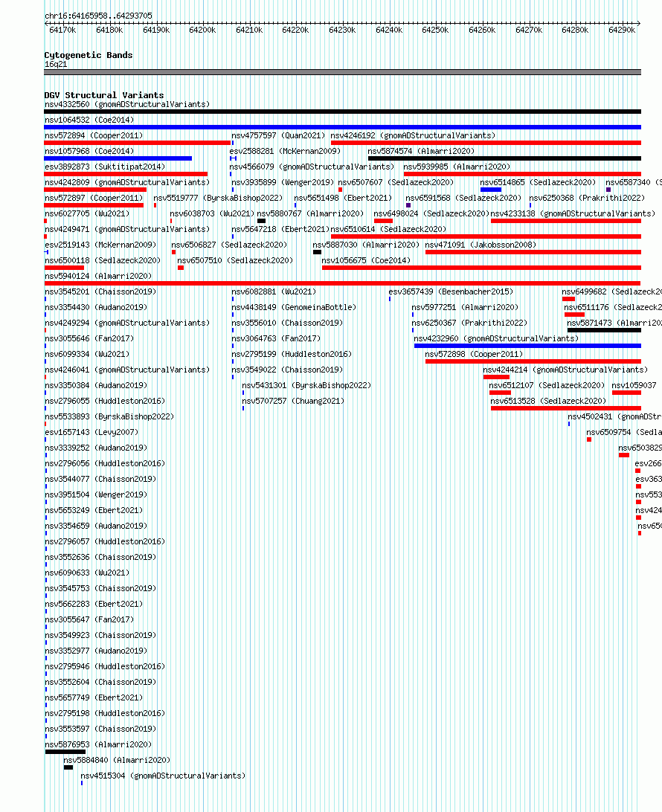This screenshot has height=812, width=662.
Task: Click nsv6510614 (Sedlazeck2020) label
Action: [x=388, y=228]
